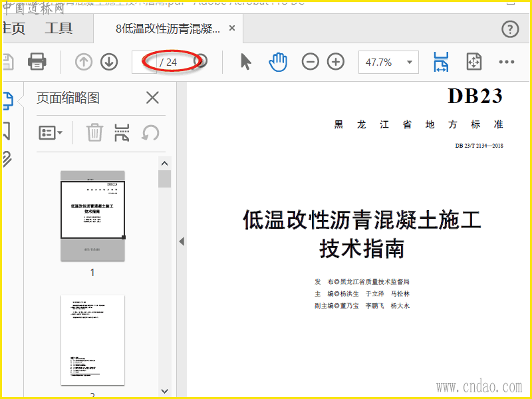The width and height of the screenshot is (532, 399).
Task: Select page 2 thumbnail
Action: (x=92, y=340)
